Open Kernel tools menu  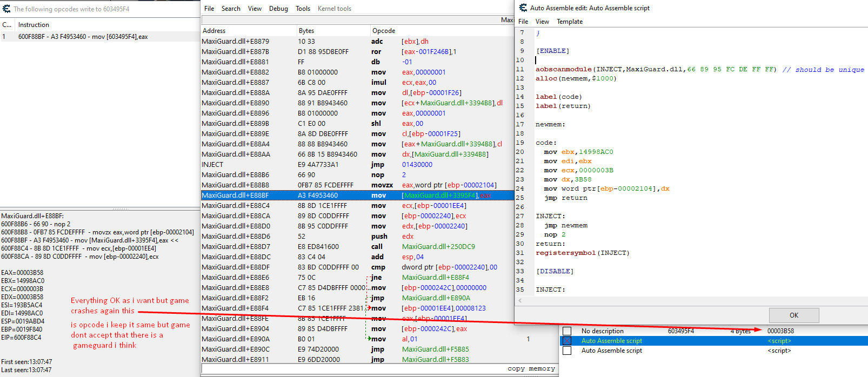335,9
